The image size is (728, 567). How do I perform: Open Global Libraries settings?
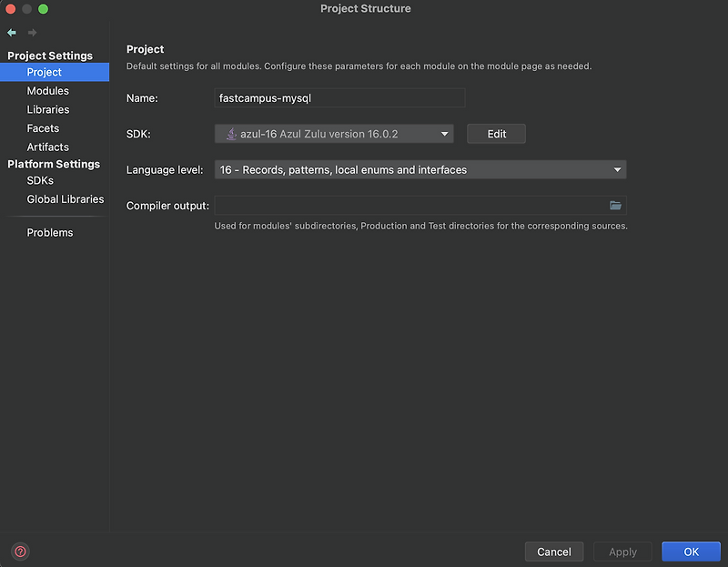click(x=64, y=199)
